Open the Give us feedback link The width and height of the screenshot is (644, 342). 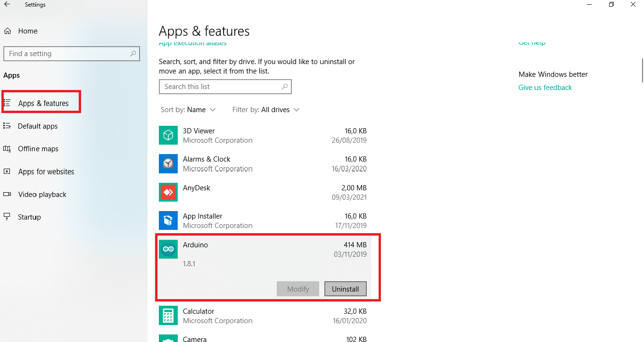pos(545,88)
